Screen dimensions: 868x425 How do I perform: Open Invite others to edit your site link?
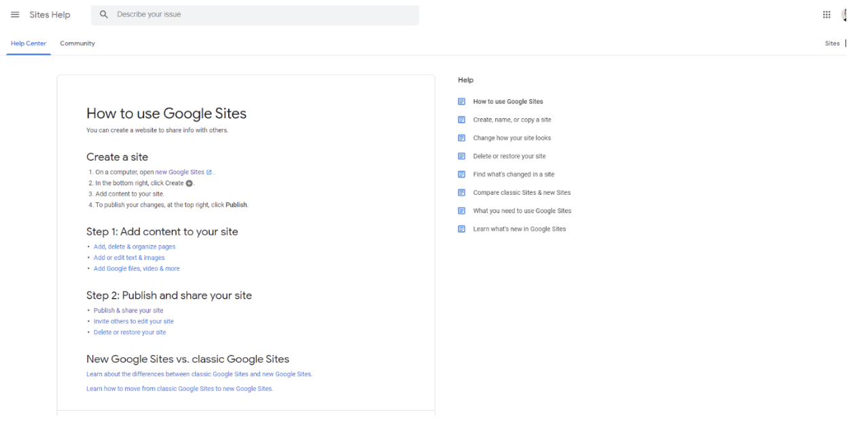tap(134, 322)
